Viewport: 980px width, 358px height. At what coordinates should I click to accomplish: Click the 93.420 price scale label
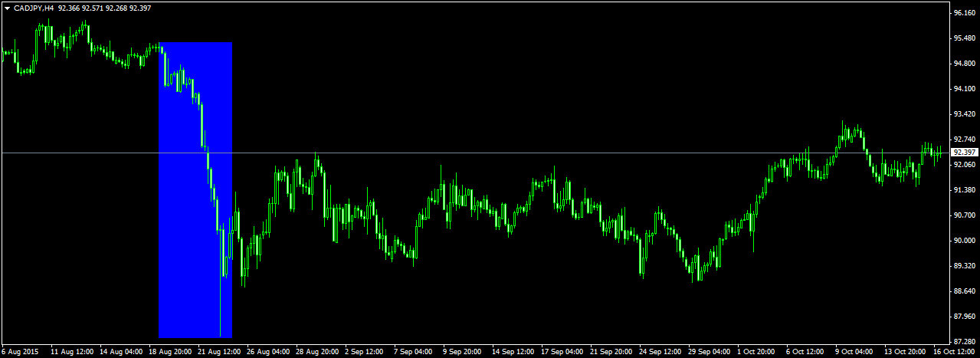point(963,114)
